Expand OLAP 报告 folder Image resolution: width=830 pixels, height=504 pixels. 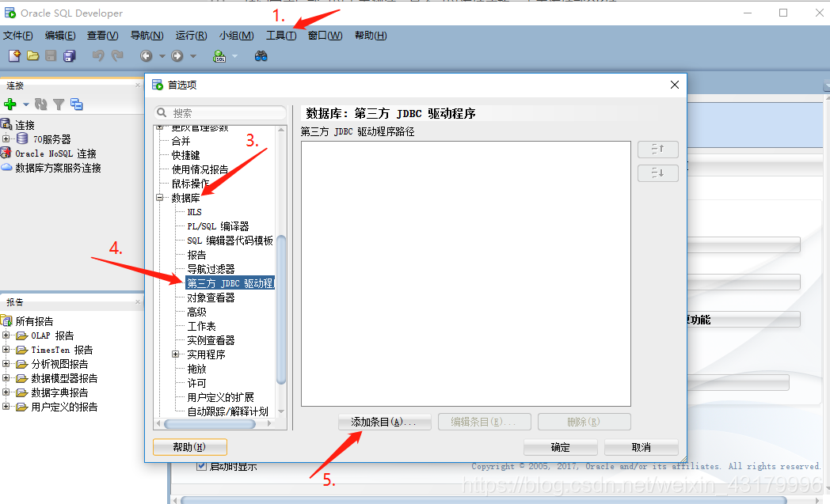point(6,335)
